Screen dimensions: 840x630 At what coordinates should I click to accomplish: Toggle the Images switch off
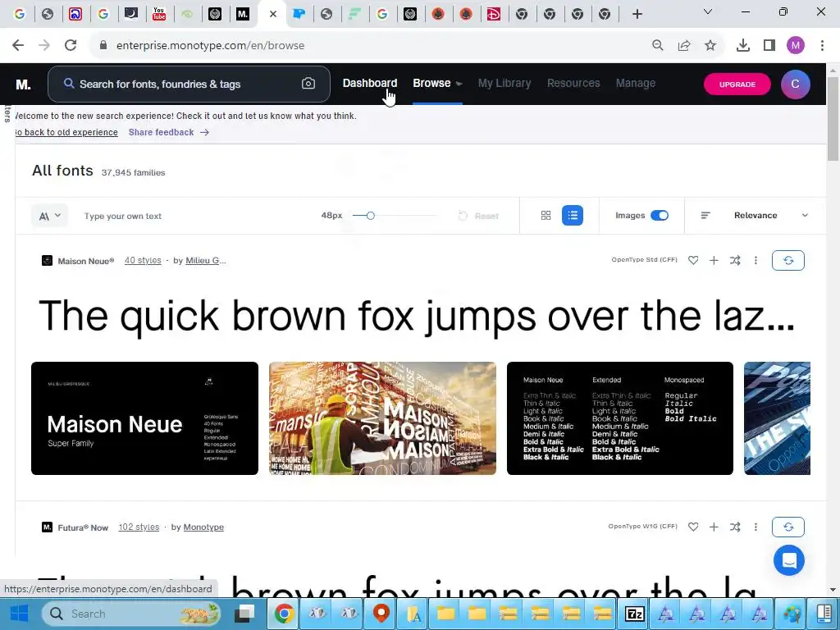tap(660, 216)
